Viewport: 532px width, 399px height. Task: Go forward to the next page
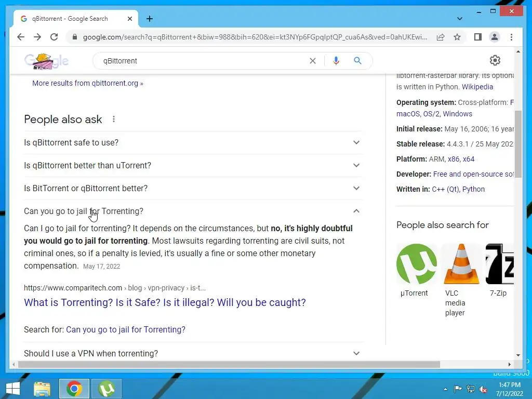click(x=37, y=37)
